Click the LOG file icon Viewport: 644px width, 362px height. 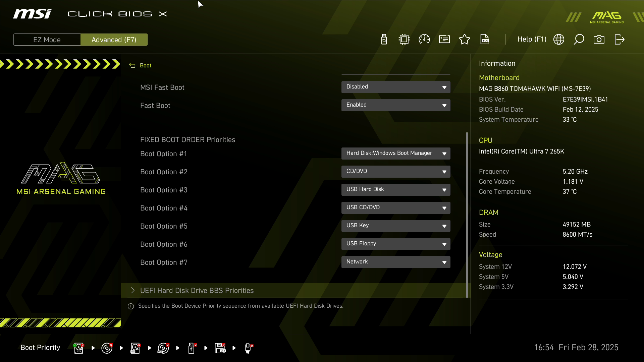pyautogui.click(x=485, y=40)
